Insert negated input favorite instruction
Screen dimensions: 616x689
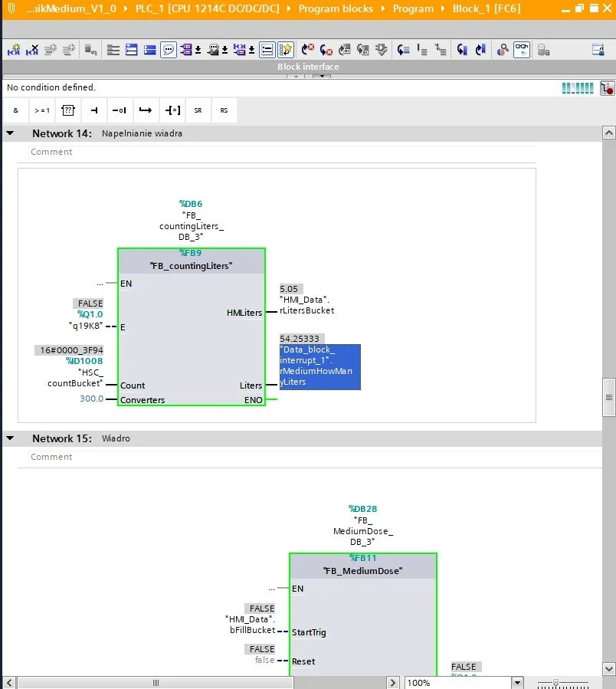[x=120, y=110]
